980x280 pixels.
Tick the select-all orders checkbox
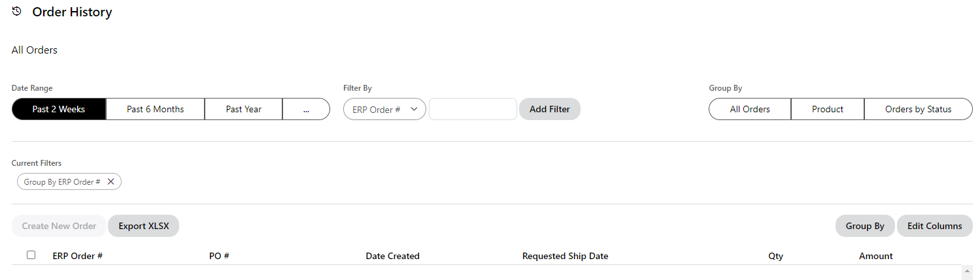(31, 255)
